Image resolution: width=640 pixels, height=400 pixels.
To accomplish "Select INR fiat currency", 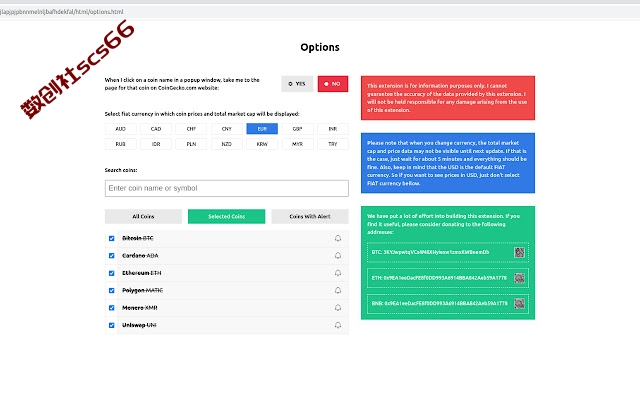I will (x=333, y=129).
